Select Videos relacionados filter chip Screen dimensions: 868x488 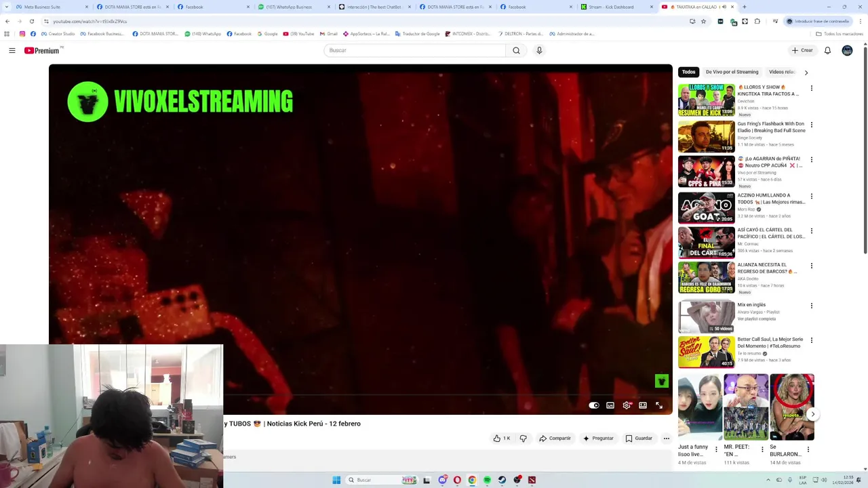tap(782, 72)
